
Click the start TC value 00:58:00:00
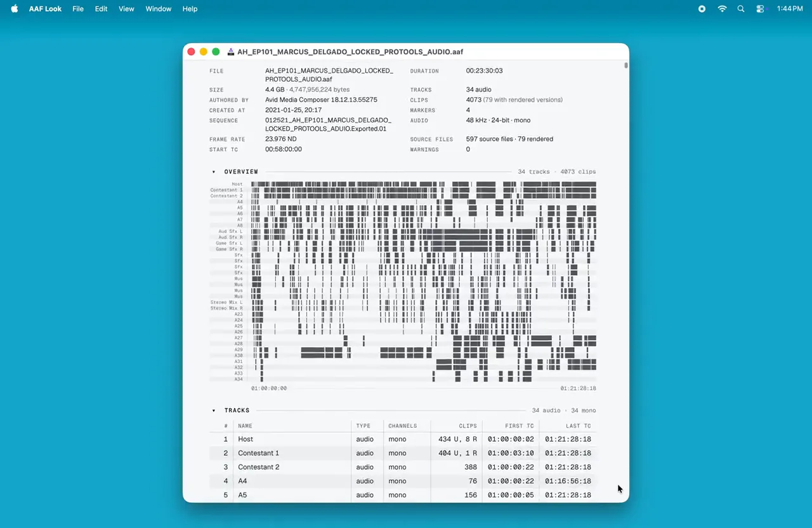[284, 149]
